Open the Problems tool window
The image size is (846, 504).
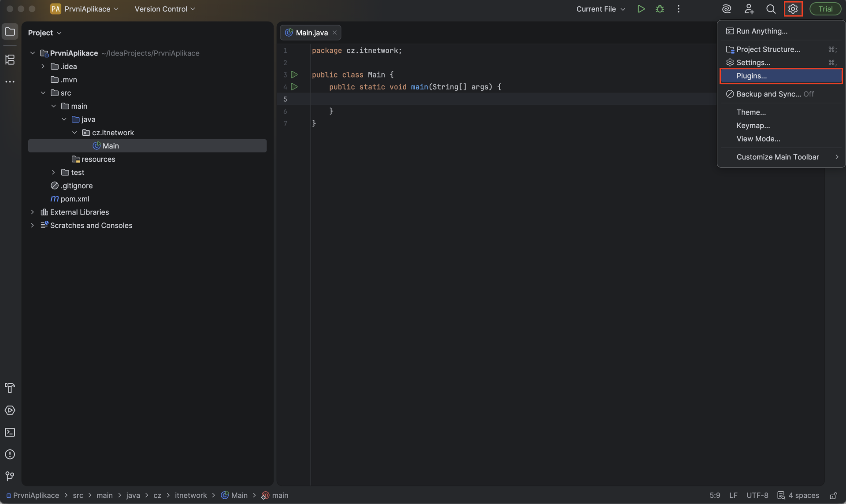click(x=10, y=454)
